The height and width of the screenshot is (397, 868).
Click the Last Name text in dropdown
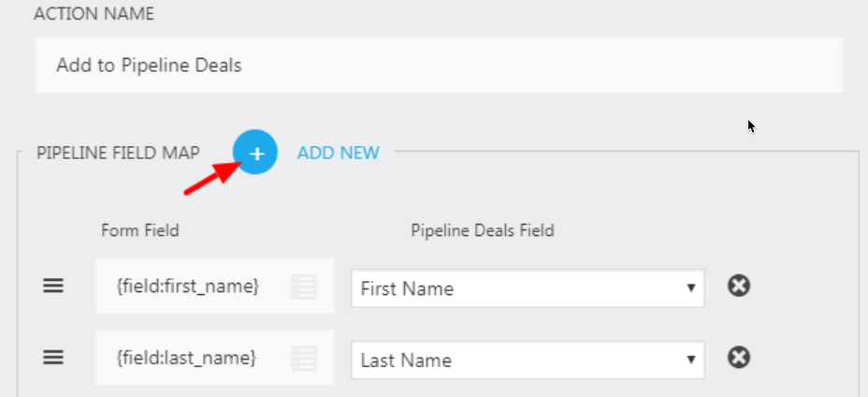click(406, 360)
